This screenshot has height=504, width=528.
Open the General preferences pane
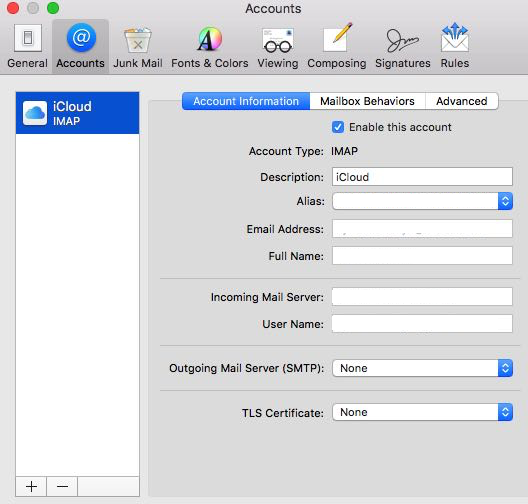28,46
